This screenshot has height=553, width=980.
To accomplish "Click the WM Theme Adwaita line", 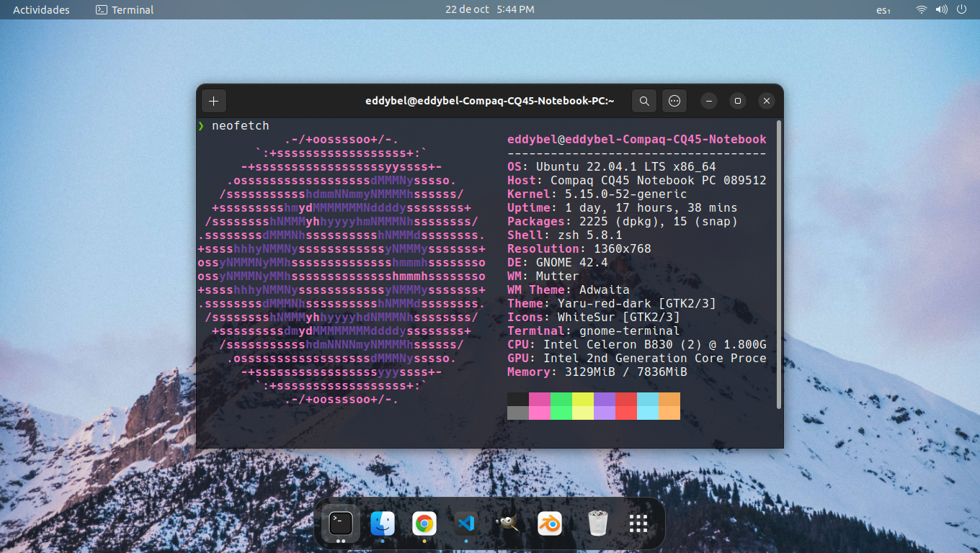I will [569, 290].
